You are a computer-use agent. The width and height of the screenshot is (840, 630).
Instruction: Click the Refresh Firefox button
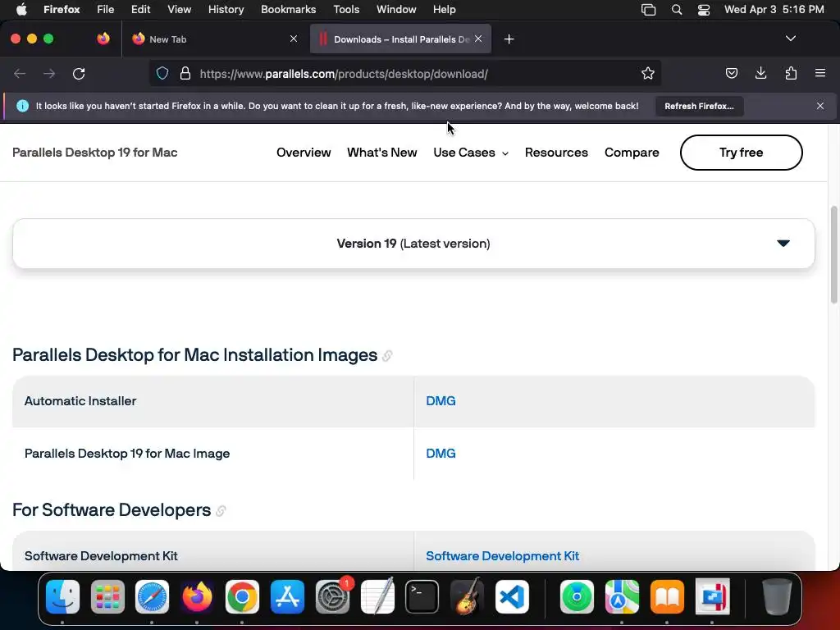[x=699, y=106]
